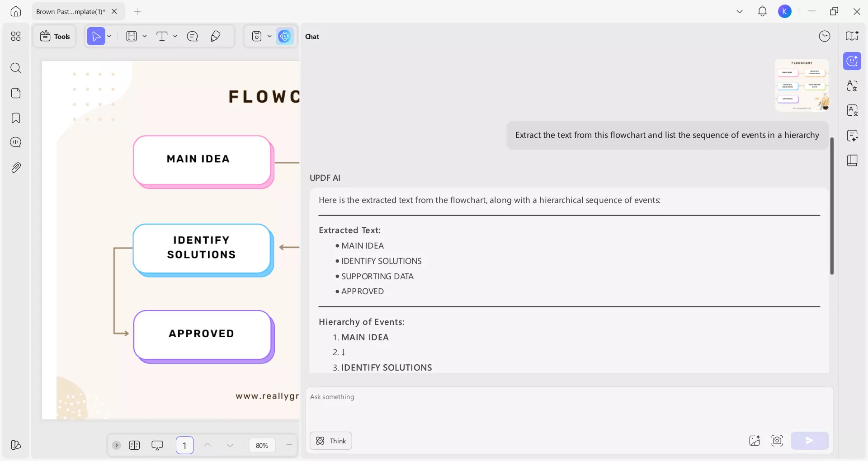Enable Think mode in the chat input
The image size is (868, 461).
coord(330,441)
